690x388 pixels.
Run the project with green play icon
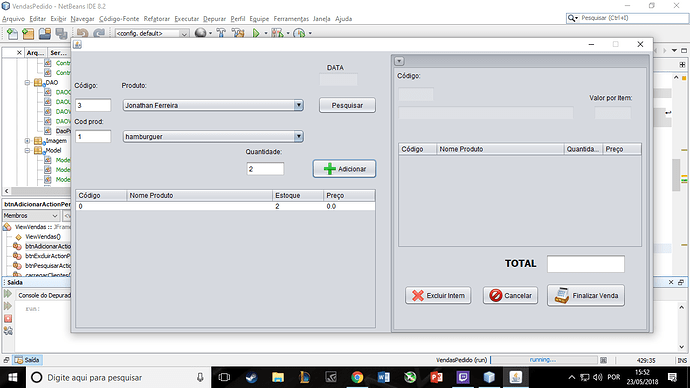tap(256, 33)
